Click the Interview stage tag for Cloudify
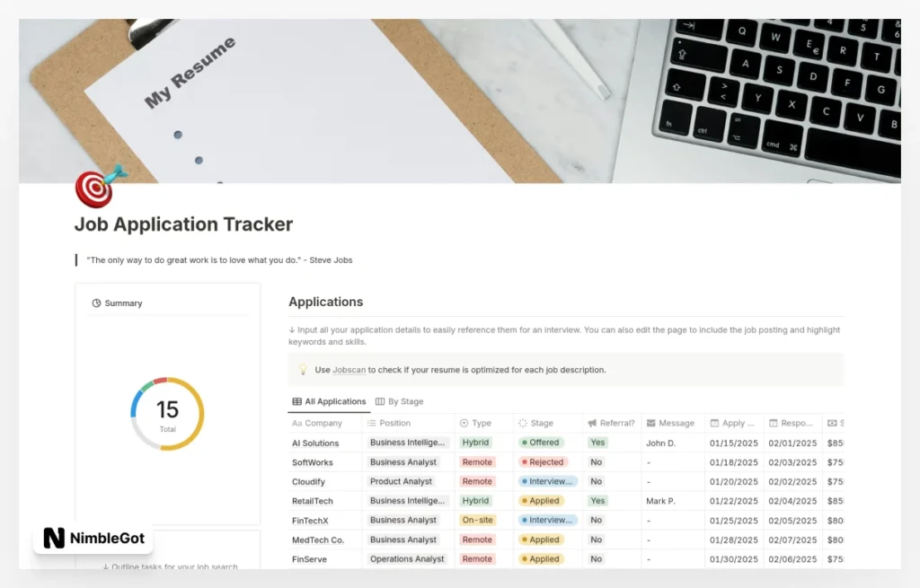This screenshot has width=920, height=588. (x=548, y=481)
